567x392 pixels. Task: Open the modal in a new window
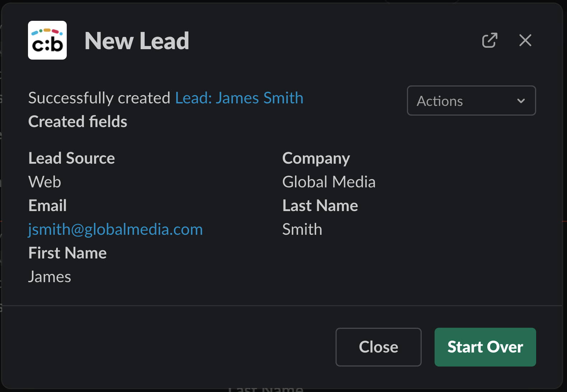[x=489, y=40]
